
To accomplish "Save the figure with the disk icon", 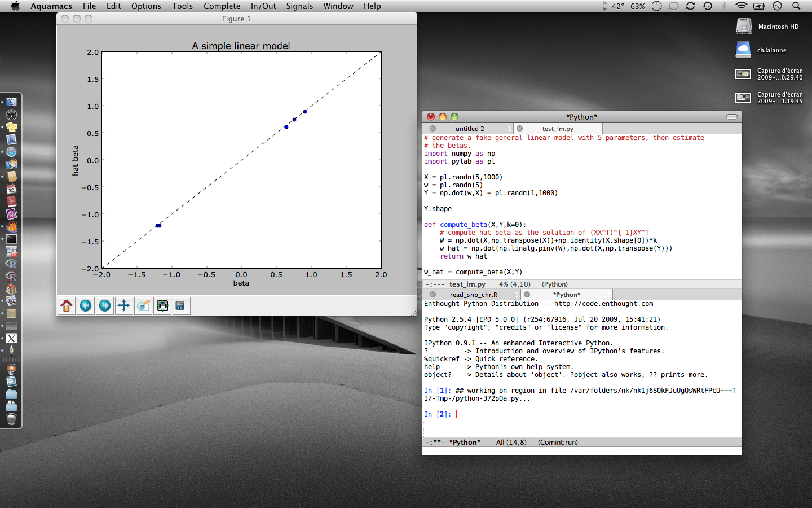I will tap(181, 306).
